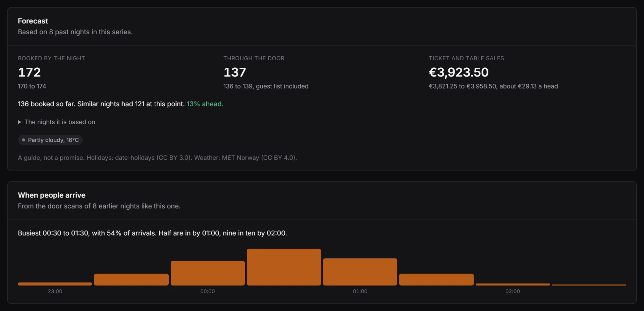Click the '170 to 174' range text

[x=32, y=86]
